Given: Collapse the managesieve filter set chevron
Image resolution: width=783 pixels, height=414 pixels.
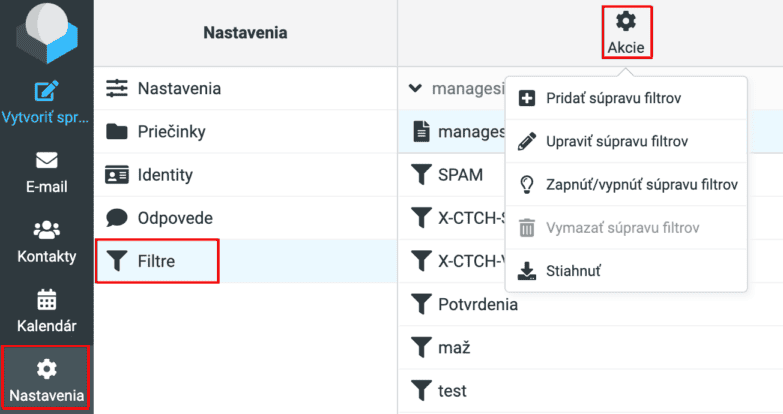Looking at the screenshot, I should click(x=415, y=88).
